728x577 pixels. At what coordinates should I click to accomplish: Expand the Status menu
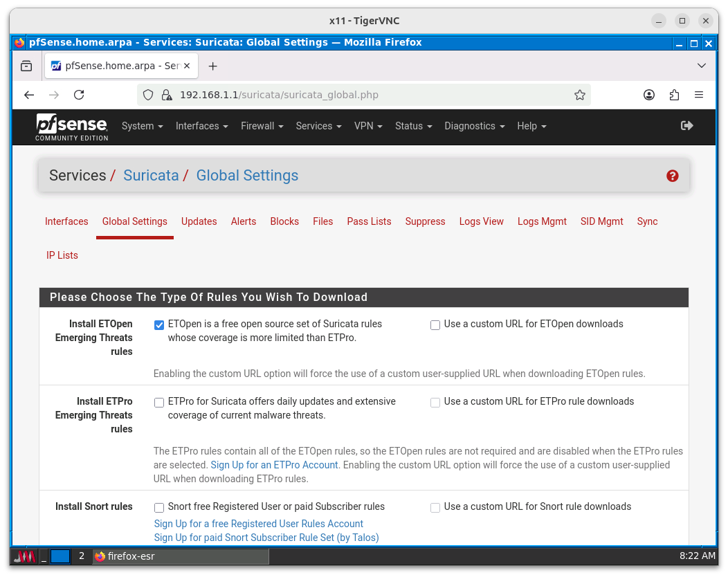pos(413,127)
